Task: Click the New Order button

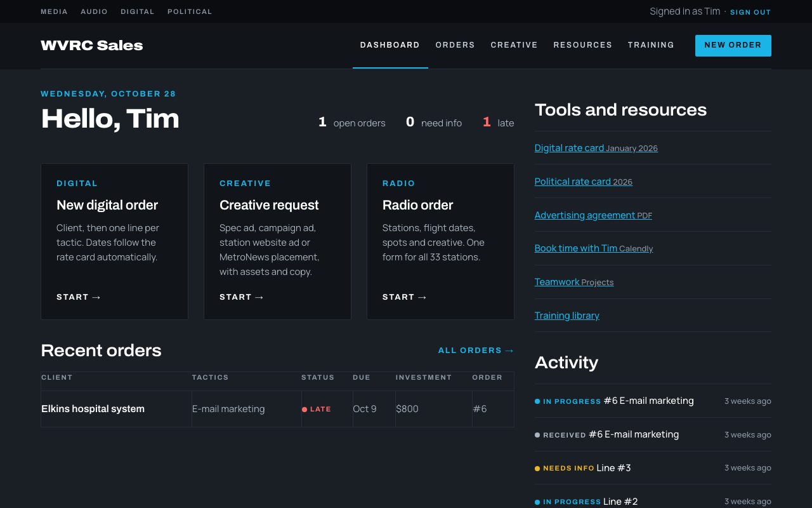Action: (733, 45)
